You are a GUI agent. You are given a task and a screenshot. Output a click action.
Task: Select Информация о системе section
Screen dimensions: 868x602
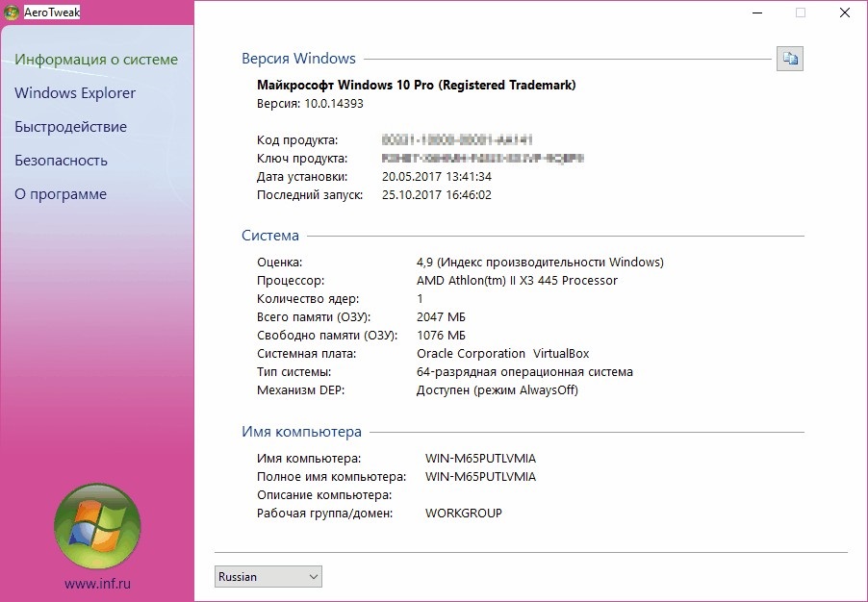pyautogui.click(x=96, y=60)
